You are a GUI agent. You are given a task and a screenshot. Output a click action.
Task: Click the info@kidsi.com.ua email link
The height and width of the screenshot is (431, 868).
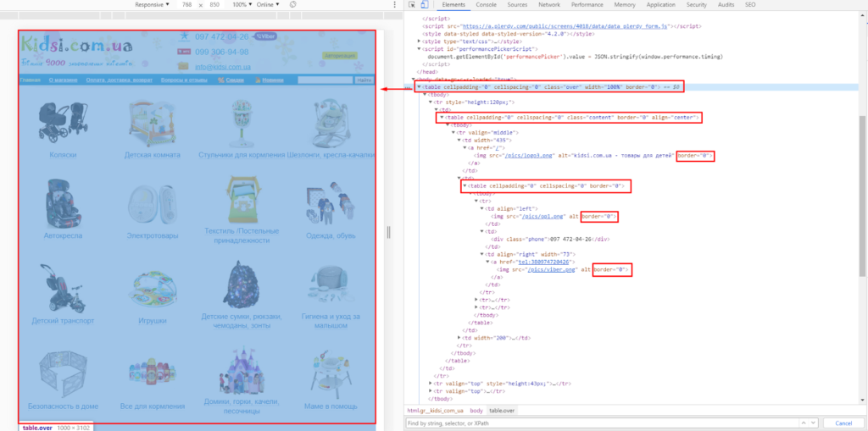click(x=220, y=67)
